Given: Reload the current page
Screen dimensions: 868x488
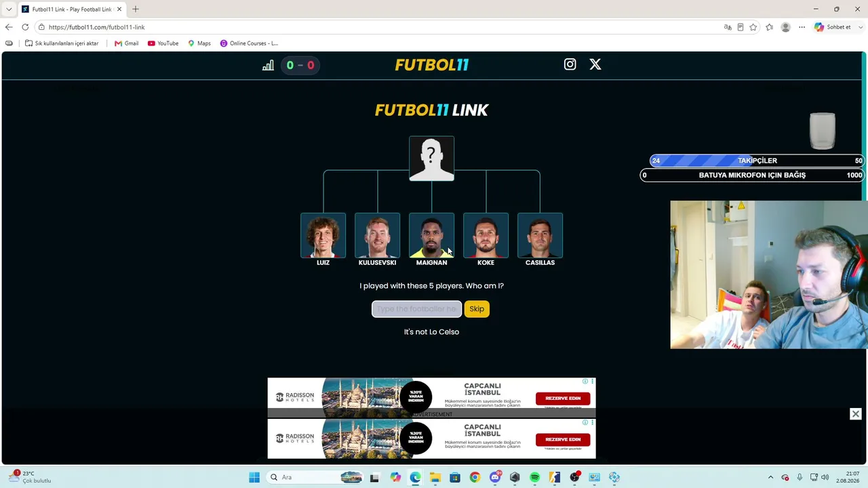Looking at the screenshot, I should pos(25,27).
